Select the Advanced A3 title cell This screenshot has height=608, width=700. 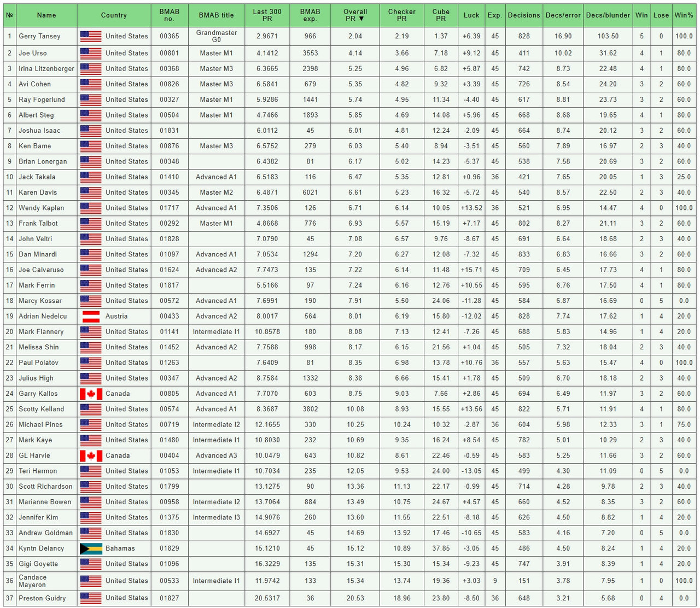click(216, 455)
